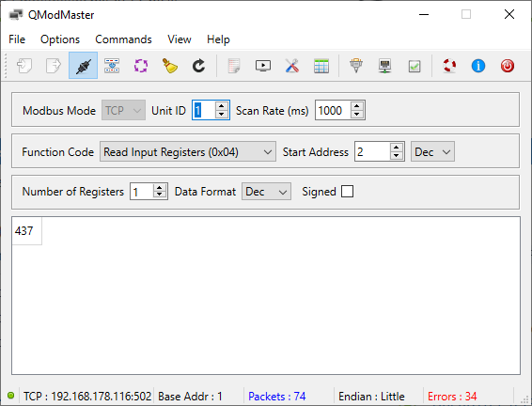Toggle the Signed checkbox
This screenshot has height=406, width=532.
coord(347,192)
